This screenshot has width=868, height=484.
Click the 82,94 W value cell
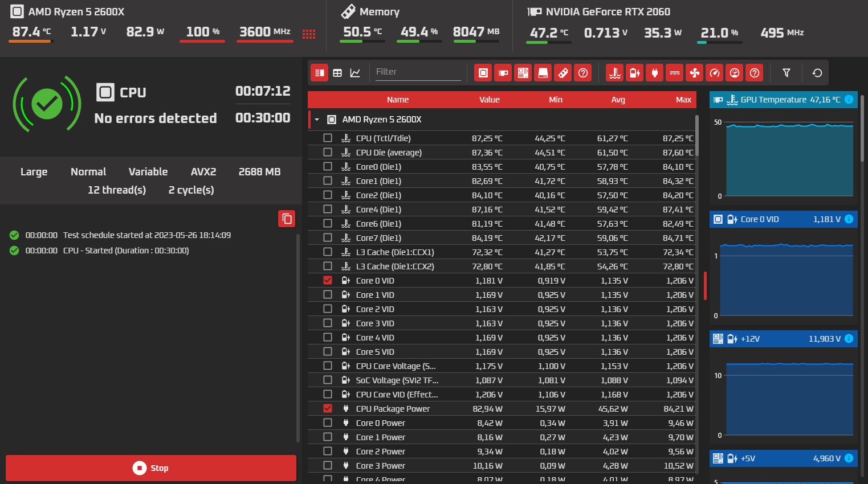pos(488,409)
